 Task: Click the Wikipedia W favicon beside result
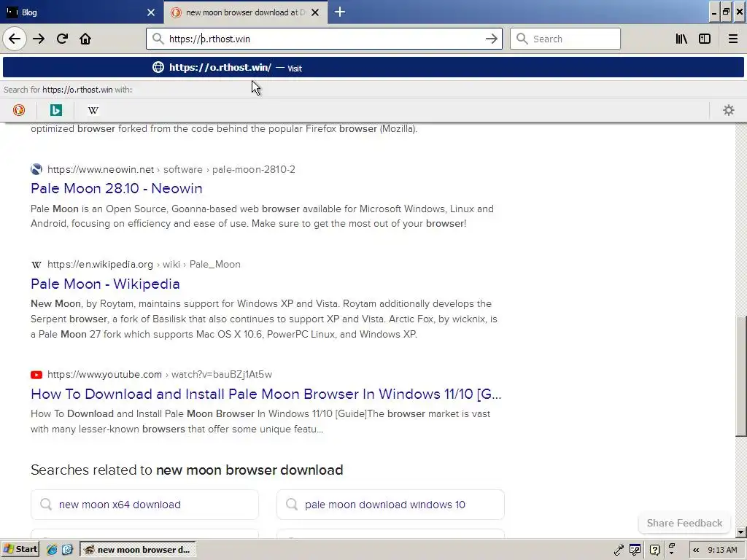click(x=36, y=265)
